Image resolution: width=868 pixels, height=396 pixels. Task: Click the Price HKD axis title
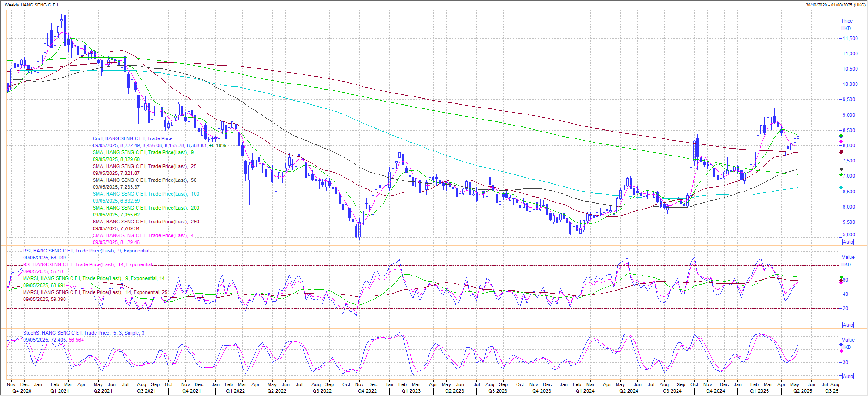847,24
